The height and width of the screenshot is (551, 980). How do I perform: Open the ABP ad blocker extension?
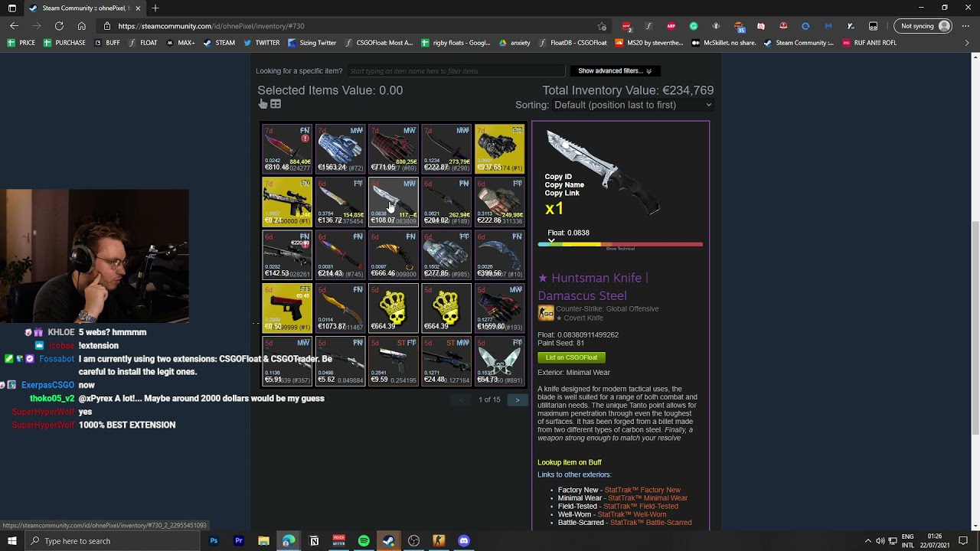point(671,26)
